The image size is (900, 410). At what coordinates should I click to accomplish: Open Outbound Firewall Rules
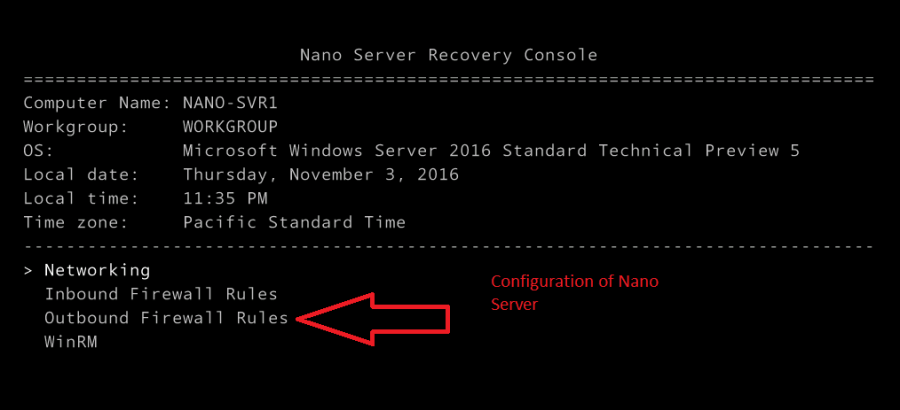[166, 318]
